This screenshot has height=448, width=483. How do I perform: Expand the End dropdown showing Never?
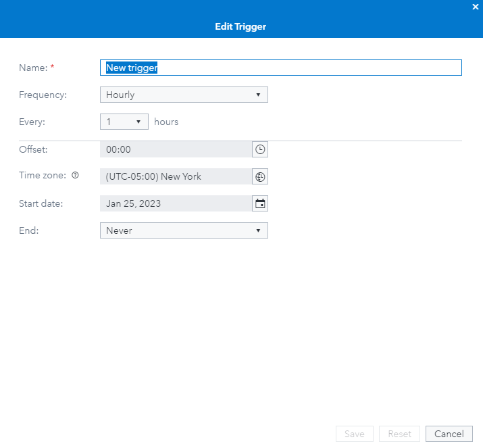pyautogui.click(x=184, y=230)
